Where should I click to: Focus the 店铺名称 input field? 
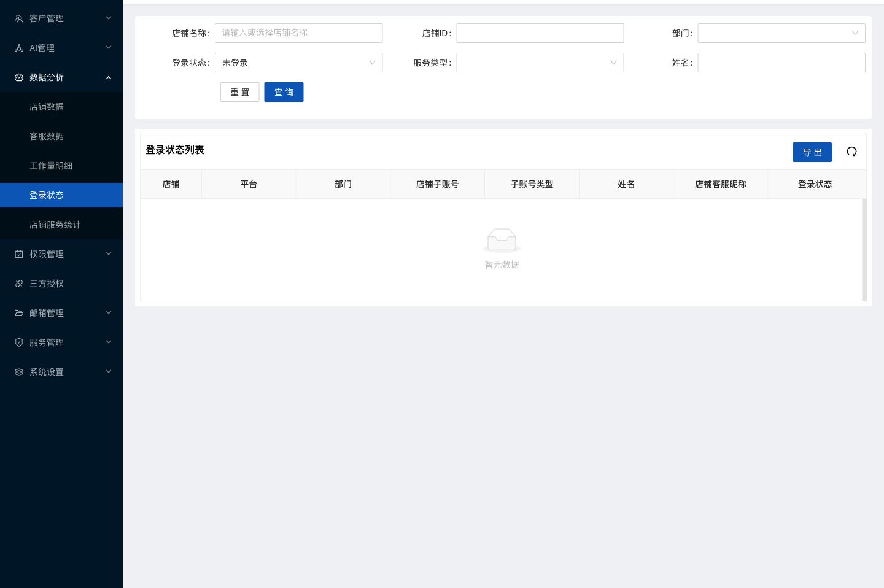click(x=298, y=33)
